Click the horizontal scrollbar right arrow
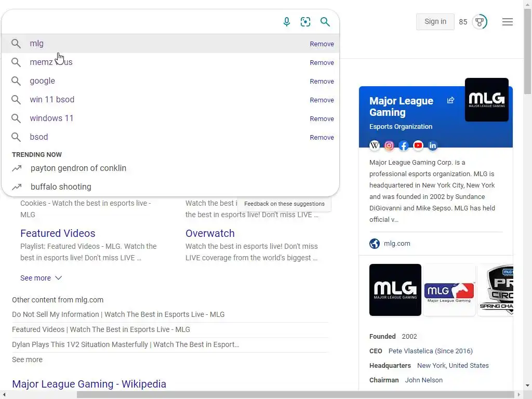The height and width of the screenshot is (399, 532). tap(519, 395)
